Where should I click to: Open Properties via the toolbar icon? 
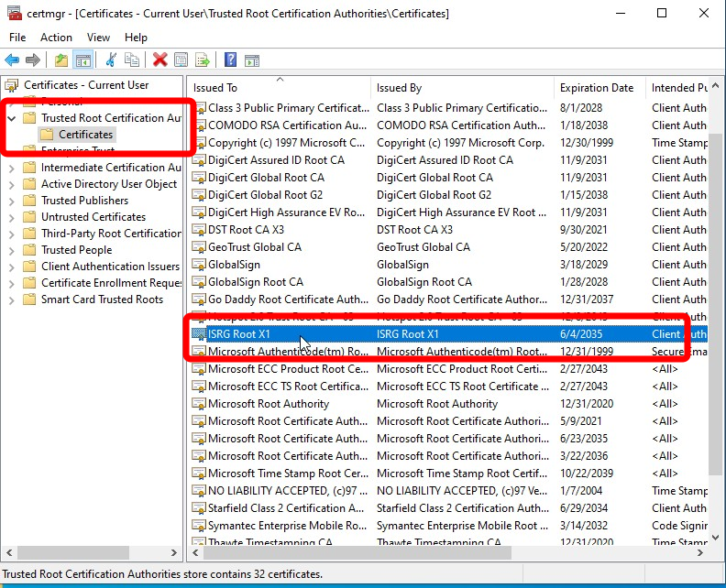point(181,60)
